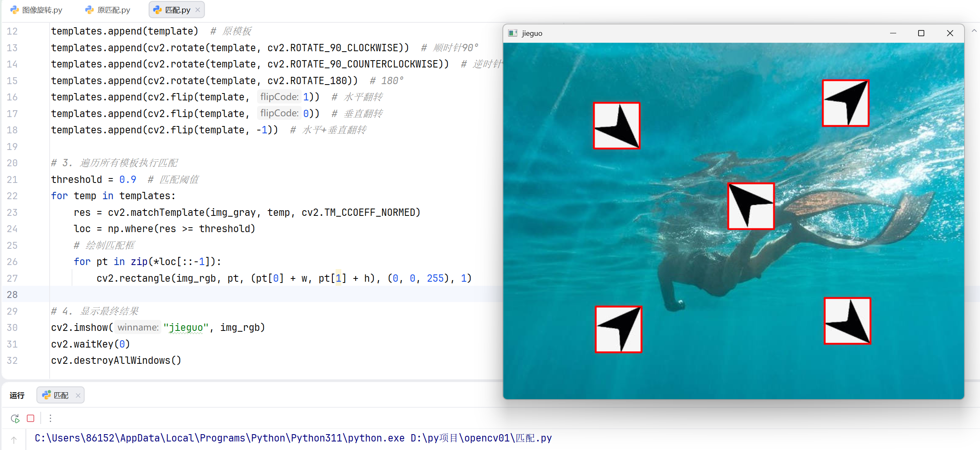Maximize the jieguo image window
Viewport: 980px width, 450px height.
921,33
